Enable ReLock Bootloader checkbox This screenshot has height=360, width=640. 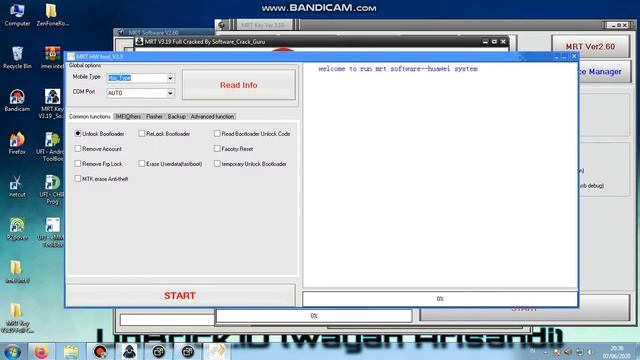(x=142, y=133)
